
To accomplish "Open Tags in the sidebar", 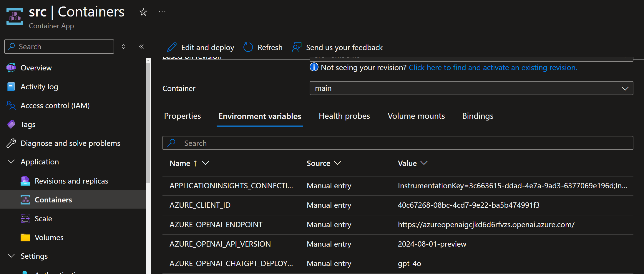I will 28,124.
